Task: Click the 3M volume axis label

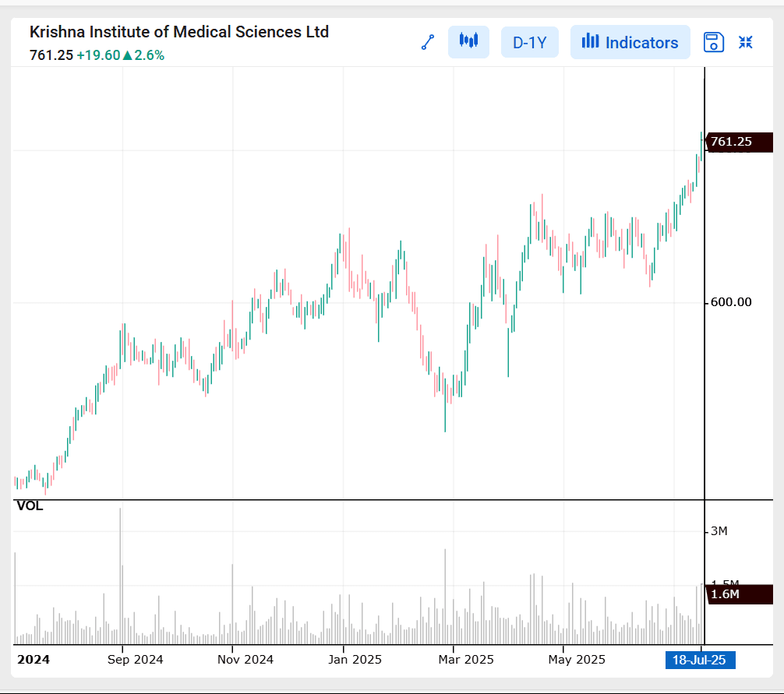Action: (719, 531)
